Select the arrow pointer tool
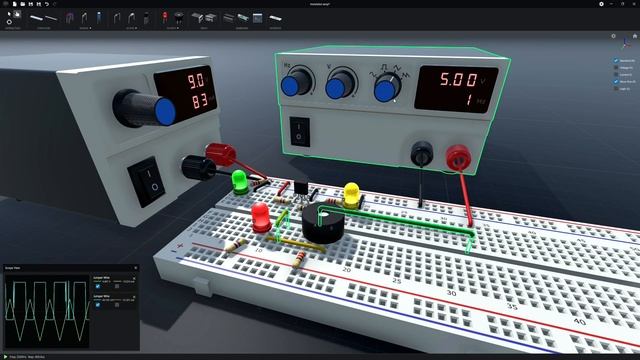This screenshot has height=360, width=640. (x=9, y=14)
